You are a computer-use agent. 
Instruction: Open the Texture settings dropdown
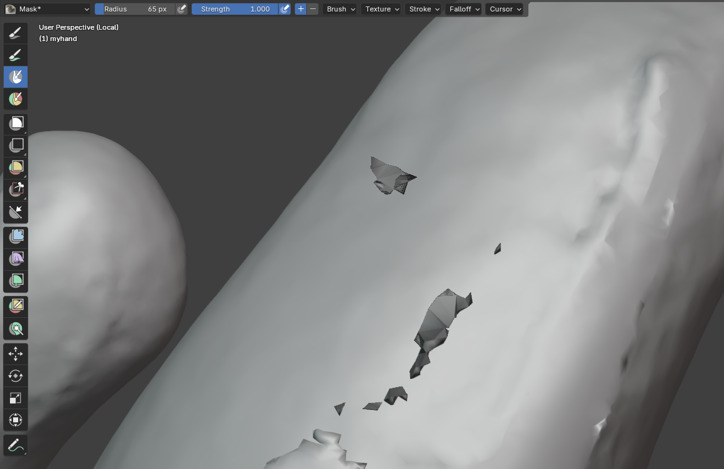tap(382, 9)
